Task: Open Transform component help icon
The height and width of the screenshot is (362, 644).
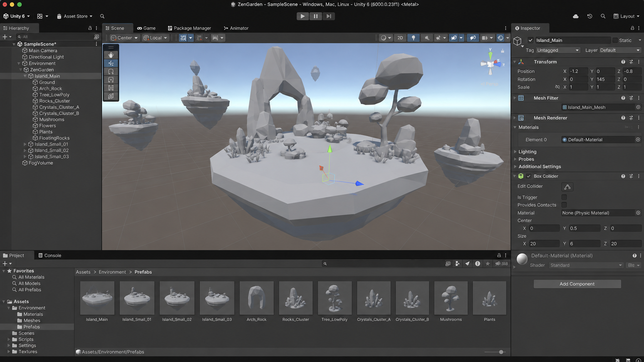Action: coord(623,62)
